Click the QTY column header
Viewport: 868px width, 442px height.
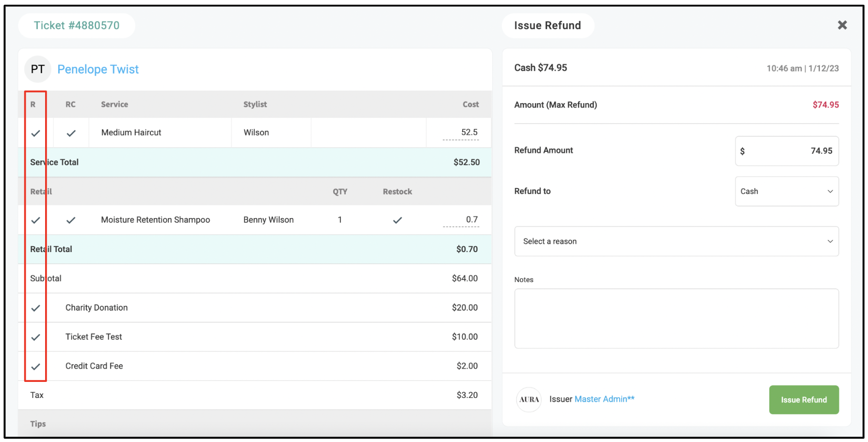[x=340, y=191]
